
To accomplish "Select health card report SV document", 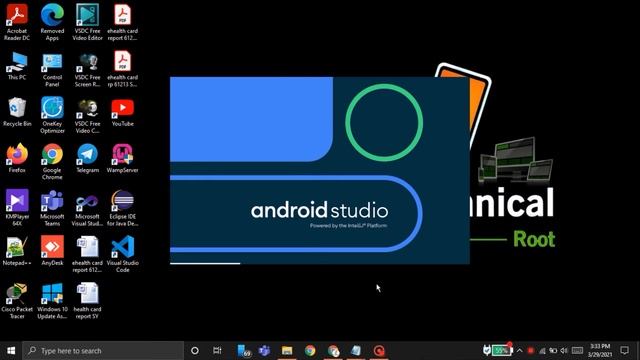I will (87, 301).
